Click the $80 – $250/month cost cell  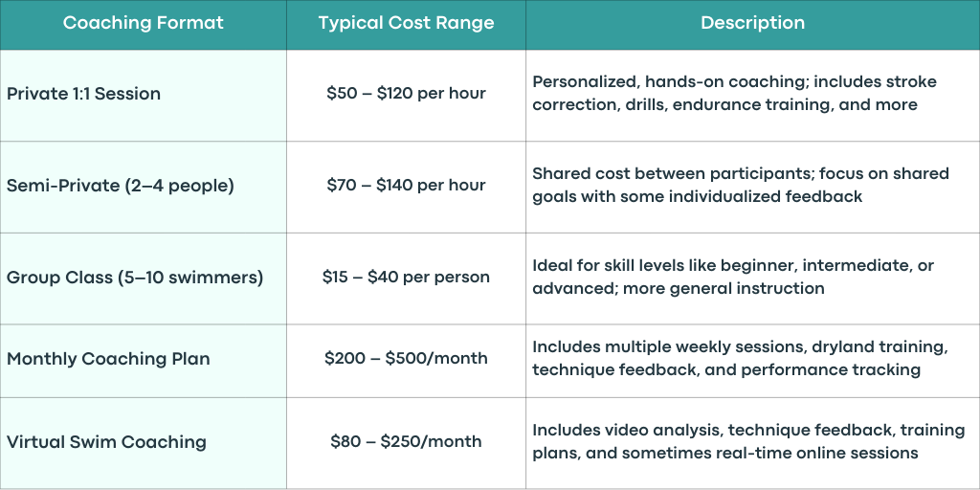click(x=406, y=443)
